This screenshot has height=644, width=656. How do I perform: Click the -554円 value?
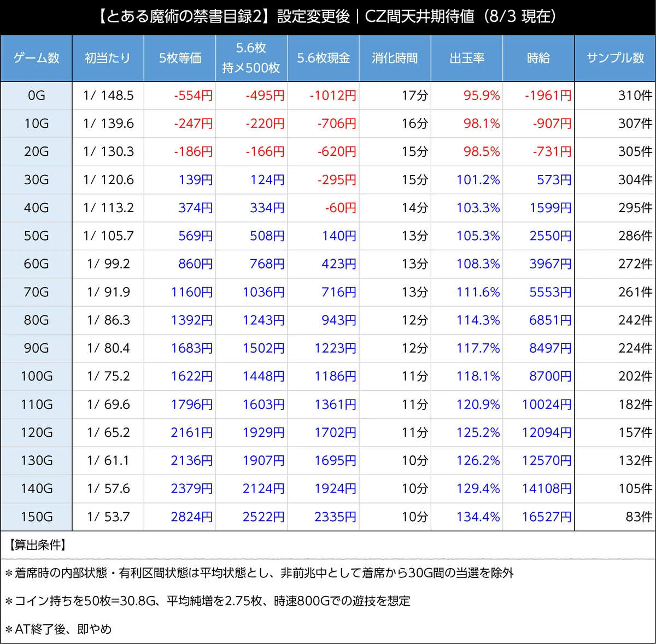[193, 96]
